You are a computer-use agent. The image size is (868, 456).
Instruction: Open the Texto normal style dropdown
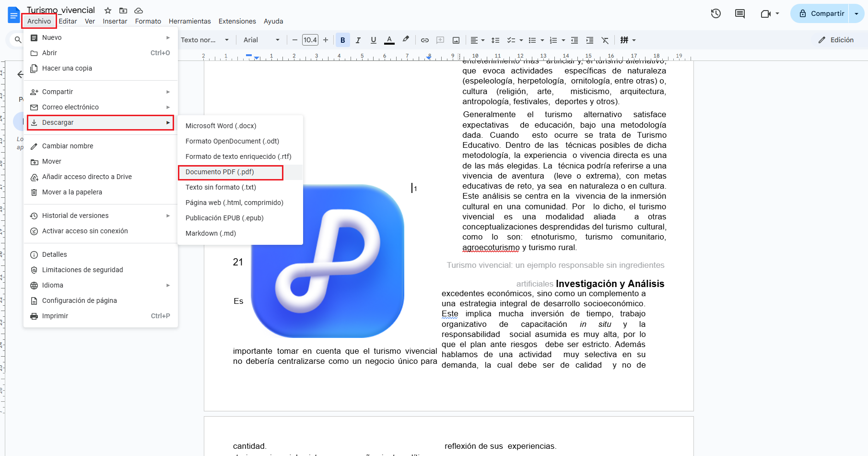[x=205, y=40]
